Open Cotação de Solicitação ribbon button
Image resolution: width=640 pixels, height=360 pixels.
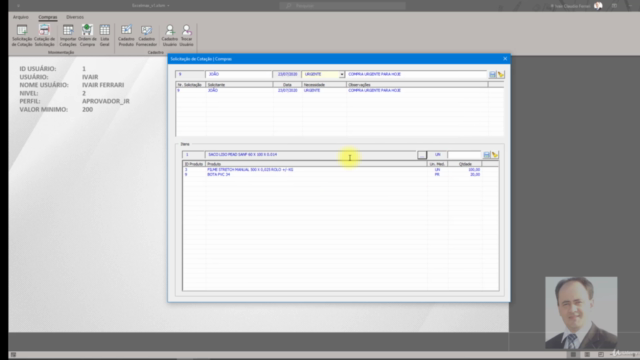coord(44,35)
